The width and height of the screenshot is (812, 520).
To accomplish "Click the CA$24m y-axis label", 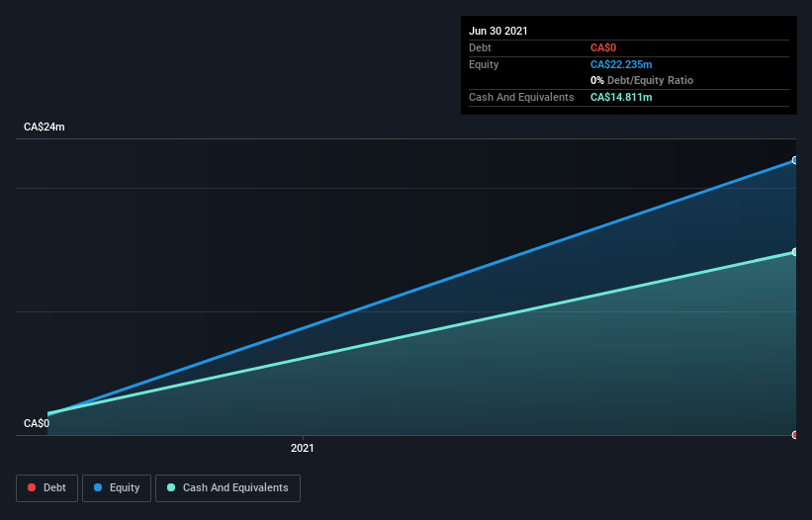I will pos(45,127).
